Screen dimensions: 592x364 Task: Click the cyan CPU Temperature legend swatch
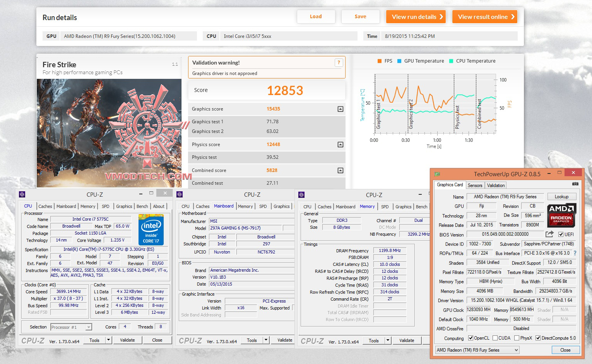pyautogui.click(x=451, y=61)
